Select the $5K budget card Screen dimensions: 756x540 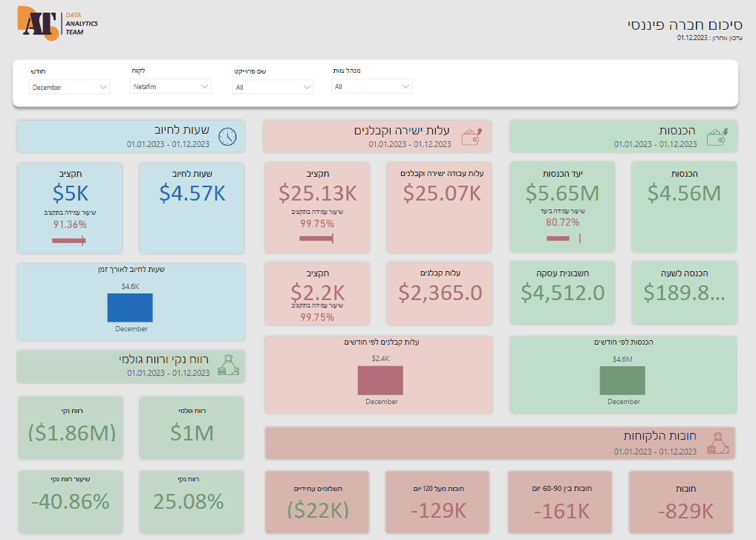(70, 208)
